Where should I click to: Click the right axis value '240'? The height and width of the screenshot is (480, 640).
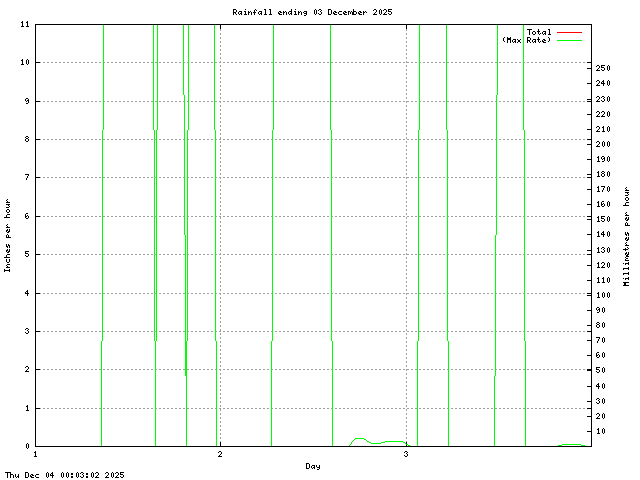603,83
